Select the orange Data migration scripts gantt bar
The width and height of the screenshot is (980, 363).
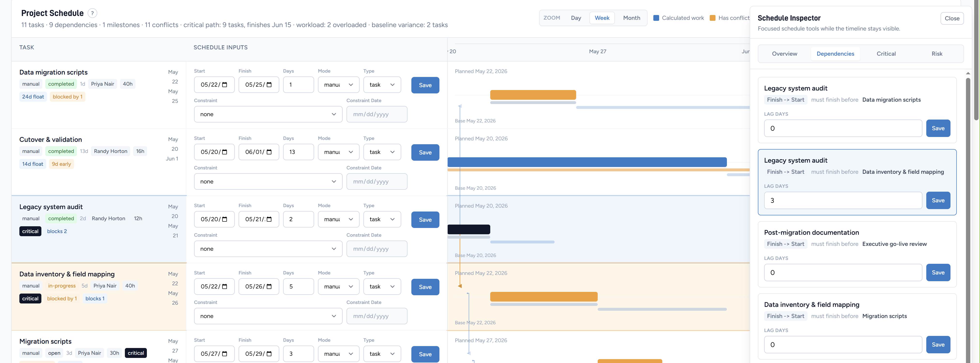tap(533, 95)
